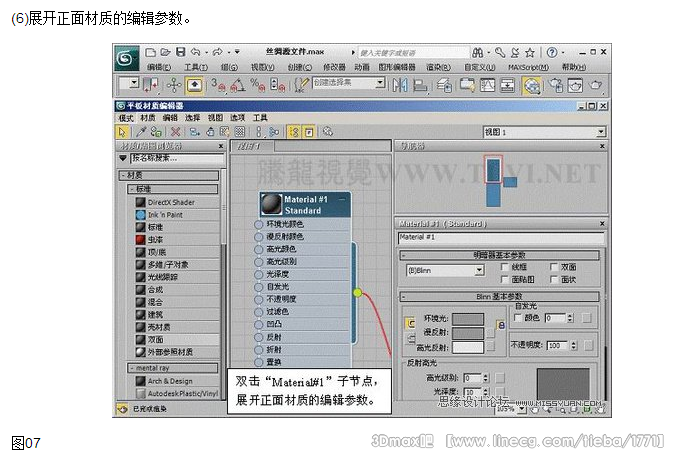Click the render teapot icon at toolbar end
693x458 pixels.
pyautogui.click(x=595, y=85)
